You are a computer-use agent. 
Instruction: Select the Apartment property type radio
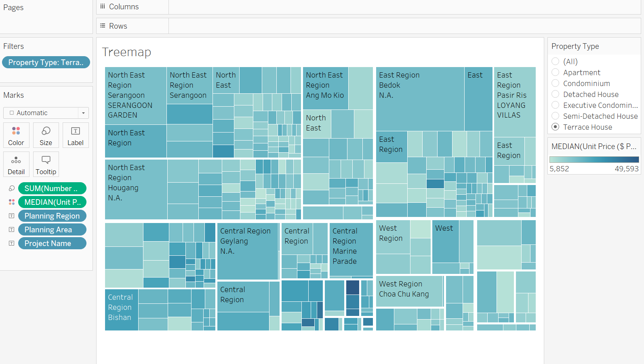coord(556,72)
